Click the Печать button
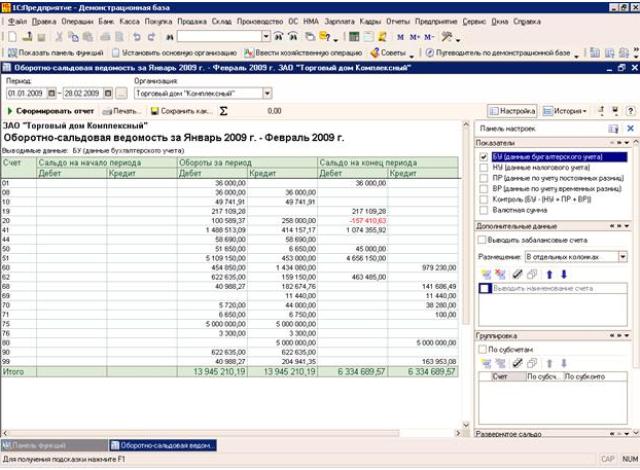This screenshot has width=640, height=470. coord(121,111)
